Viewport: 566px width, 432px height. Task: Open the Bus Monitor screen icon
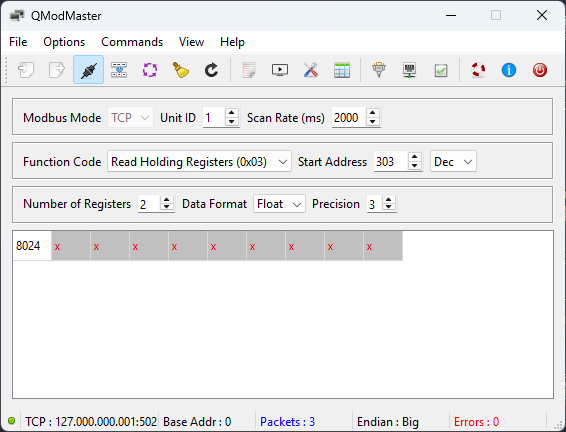(280, 70)
